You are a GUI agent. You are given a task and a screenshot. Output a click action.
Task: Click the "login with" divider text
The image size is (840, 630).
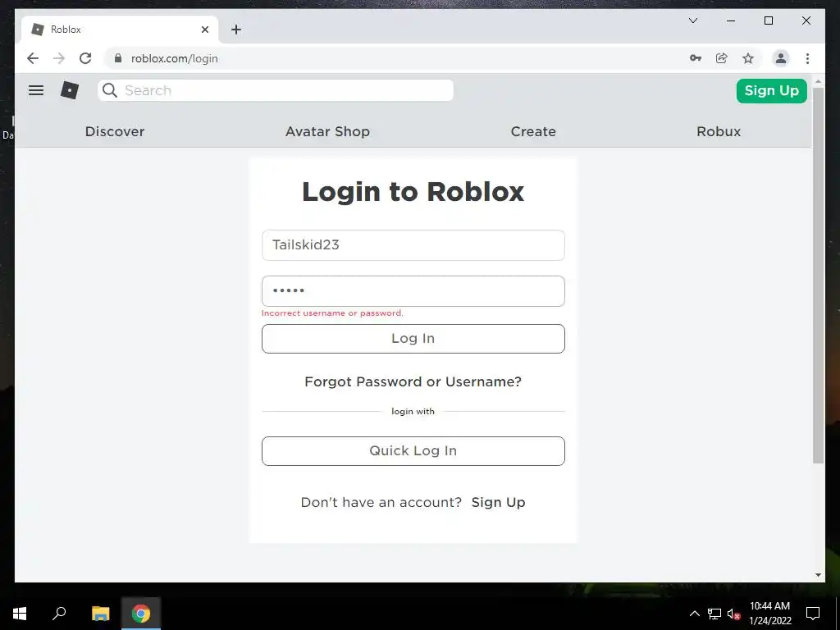click(413, 412)
